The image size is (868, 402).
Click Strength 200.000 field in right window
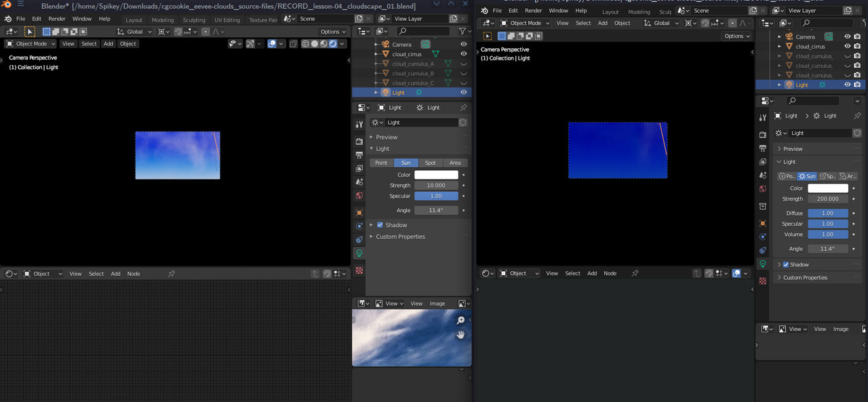[828, 199]
